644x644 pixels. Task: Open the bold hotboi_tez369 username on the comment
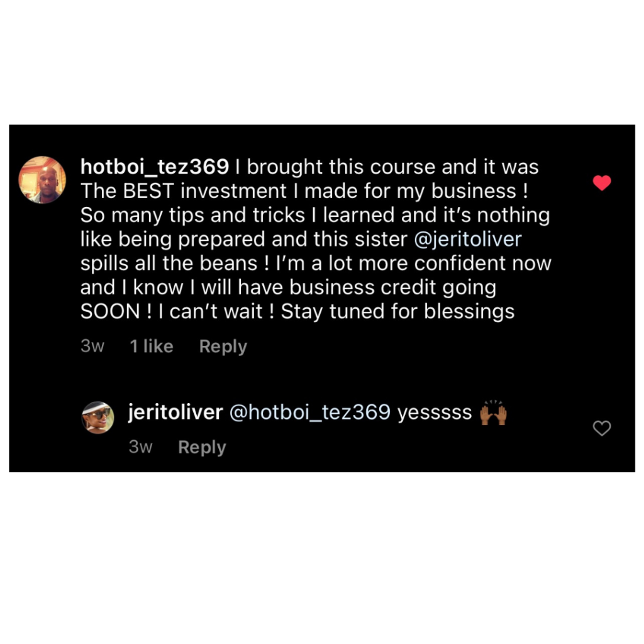[x=154, y=167]
